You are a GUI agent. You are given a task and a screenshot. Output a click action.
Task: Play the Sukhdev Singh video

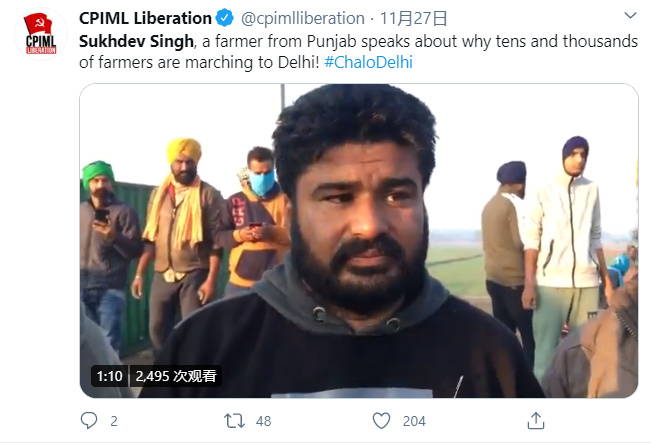click(x=359, y=241)
